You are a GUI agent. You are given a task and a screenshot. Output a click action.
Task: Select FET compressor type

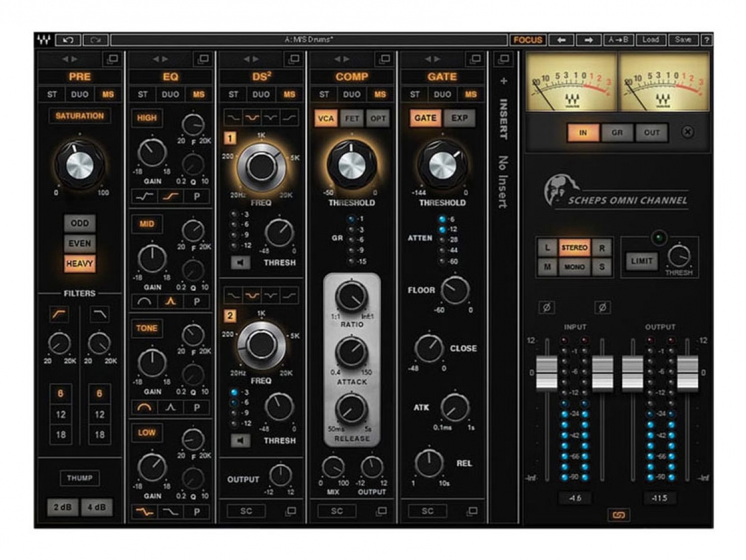pos(351,118)
